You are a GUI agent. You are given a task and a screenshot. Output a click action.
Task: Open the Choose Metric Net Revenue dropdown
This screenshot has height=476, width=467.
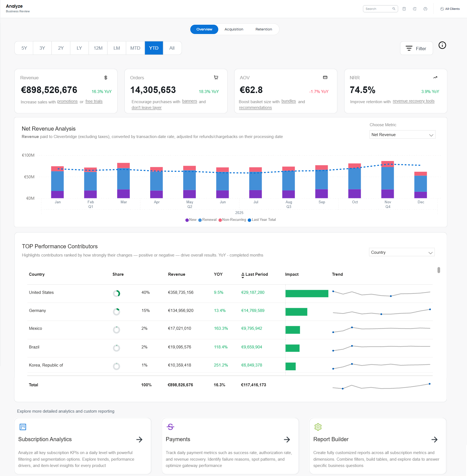[402, 134]
